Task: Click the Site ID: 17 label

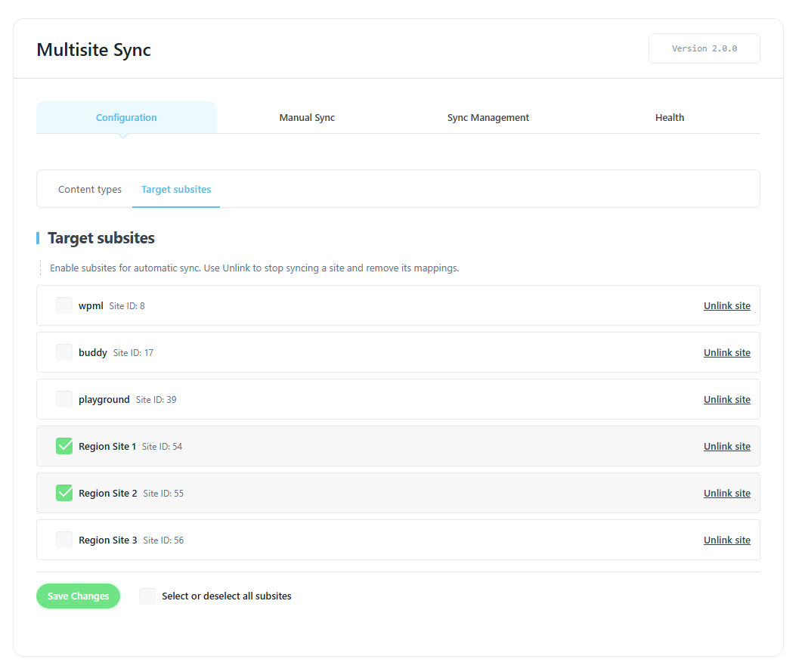Action: 133,353
